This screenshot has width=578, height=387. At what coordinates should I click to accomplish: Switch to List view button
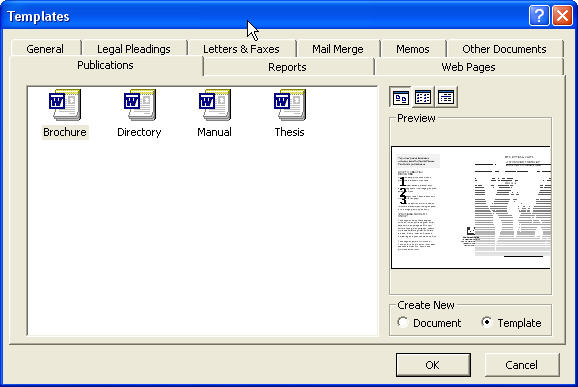(x=423, y=98)
